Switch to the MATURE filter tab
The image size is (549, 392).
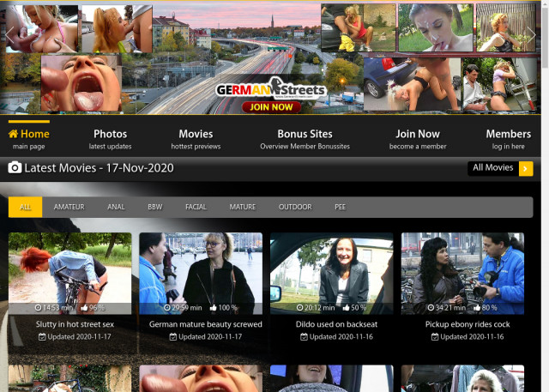(243, 207)
